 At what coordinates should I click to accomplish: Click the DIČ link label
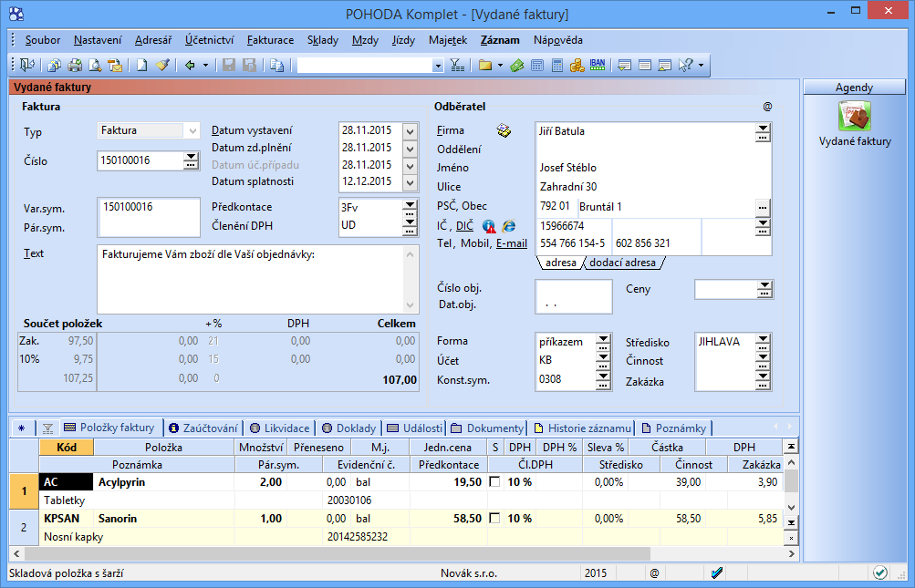coord(464,226)
